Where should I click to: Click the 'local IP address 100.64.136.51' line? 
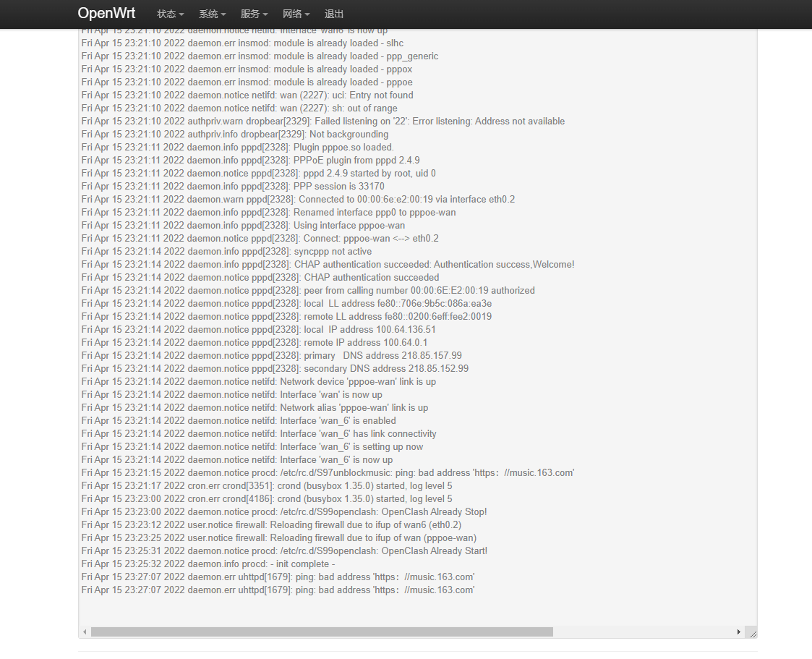pyautogui.click(x=258, y=329)
